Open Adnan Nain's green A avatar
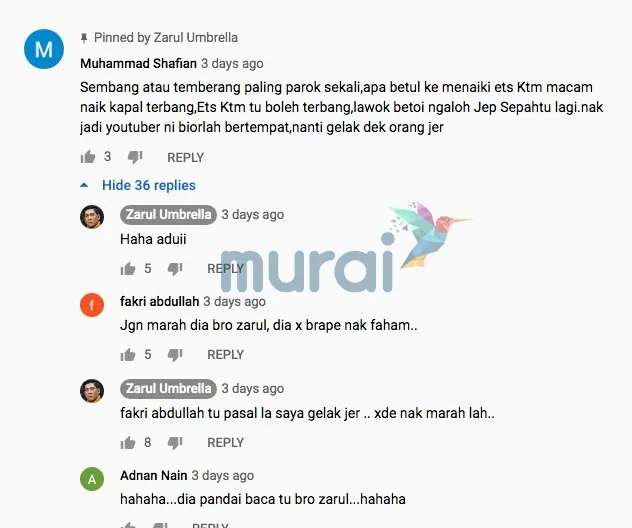Image resolution: width=632 pixels, height=528 pixels. [x=92, y=479]
